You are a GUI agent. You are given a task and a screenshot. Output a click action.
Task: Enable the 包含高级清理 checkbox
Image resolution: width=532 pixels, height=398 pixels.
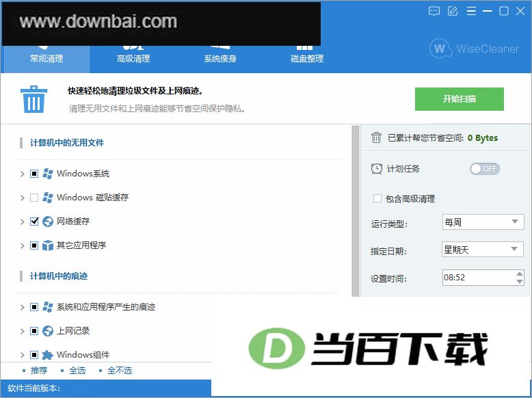tap(377, 198)
